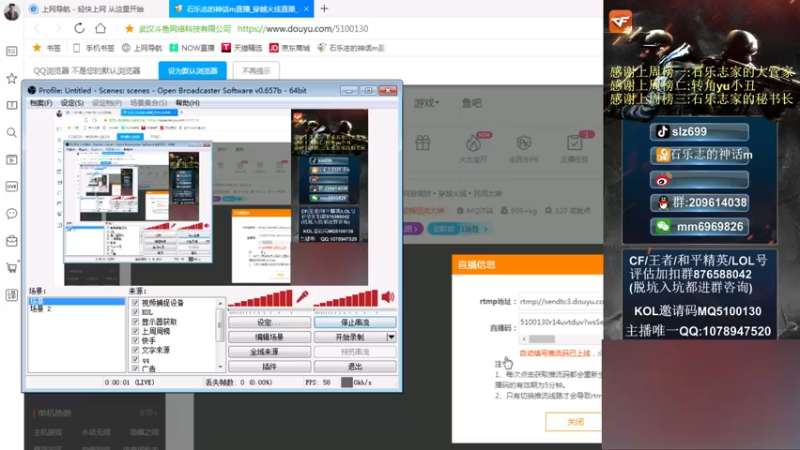
Task: Go to the browser home page icon
Action: pos(101,29)
